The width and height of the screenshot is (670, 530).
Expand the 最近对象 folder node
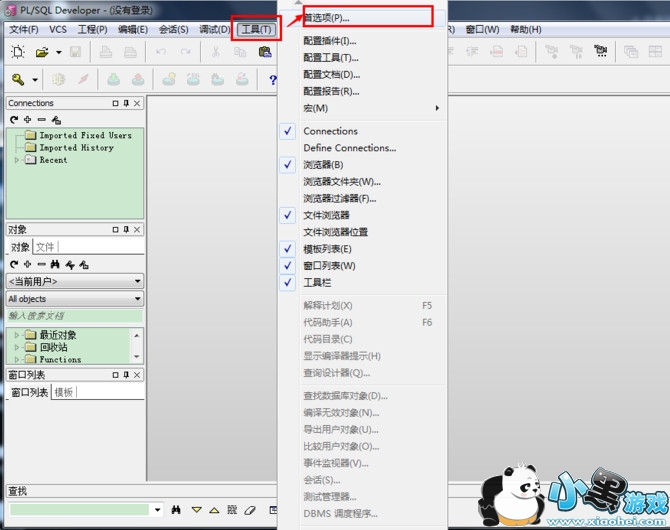[x=17, y=335]
